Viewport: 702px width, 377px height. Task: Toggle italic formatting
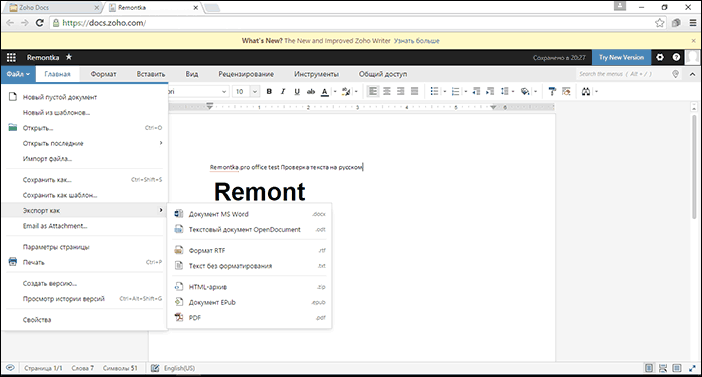283,91
